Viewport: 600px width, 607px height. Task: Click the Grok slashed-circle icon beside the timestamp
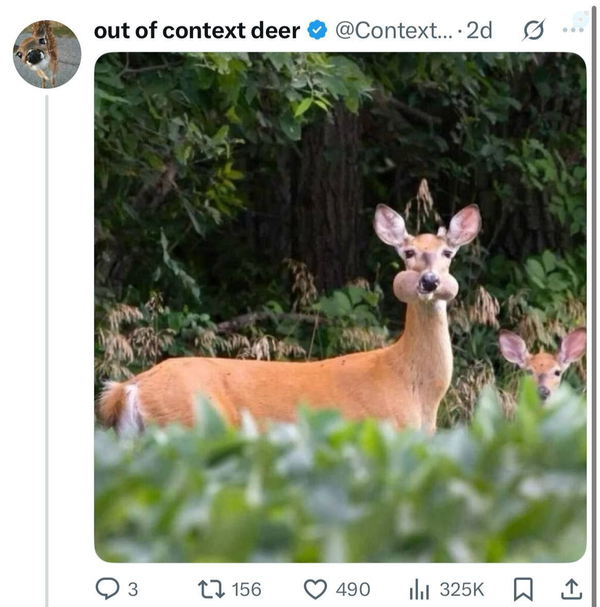tap(534, 31)
